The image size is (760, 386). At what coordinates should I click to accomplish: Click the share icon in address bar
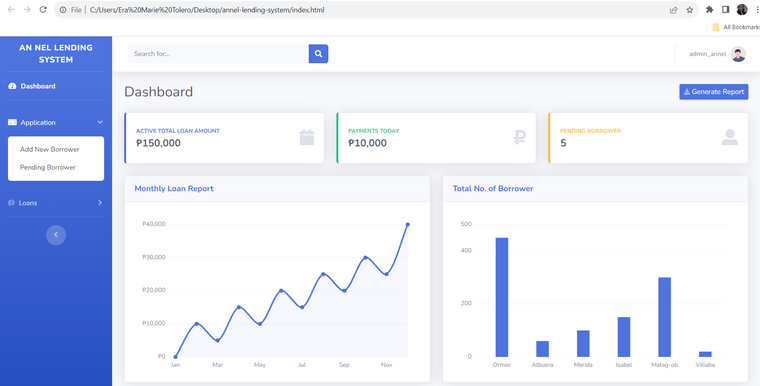pyautogui.click(x=673, y=10)
